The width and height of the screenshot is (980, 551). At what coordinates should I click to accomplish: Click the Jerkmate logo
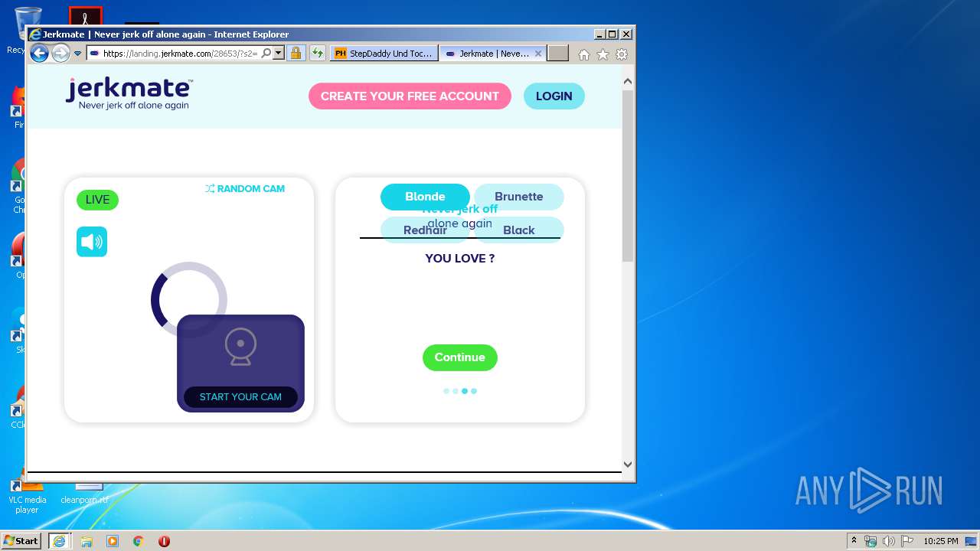(x=129, y=94)
